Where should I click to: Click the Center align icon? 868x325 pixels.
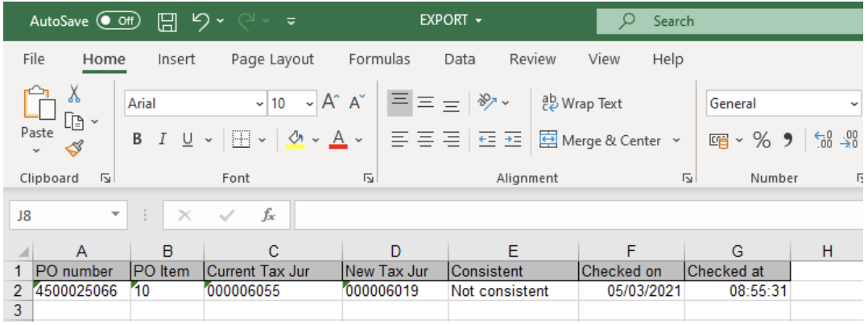tap(426, 140)
